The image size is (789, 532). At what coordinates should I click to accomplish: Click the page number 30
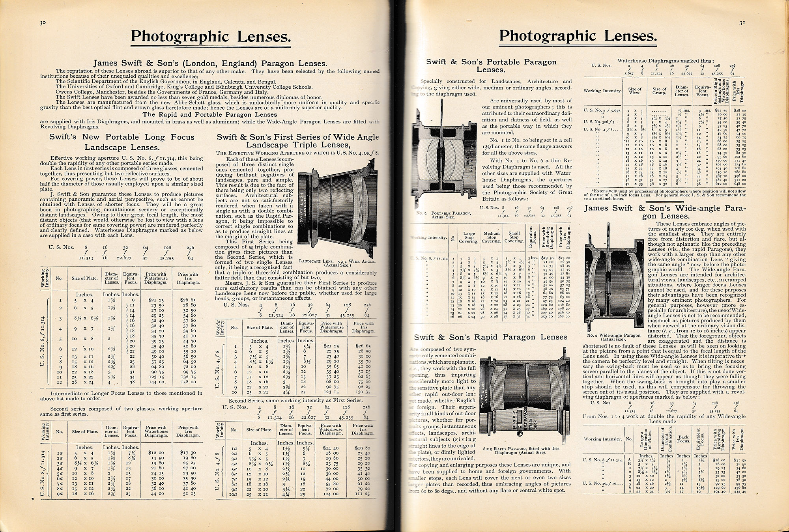pos(42,22)
